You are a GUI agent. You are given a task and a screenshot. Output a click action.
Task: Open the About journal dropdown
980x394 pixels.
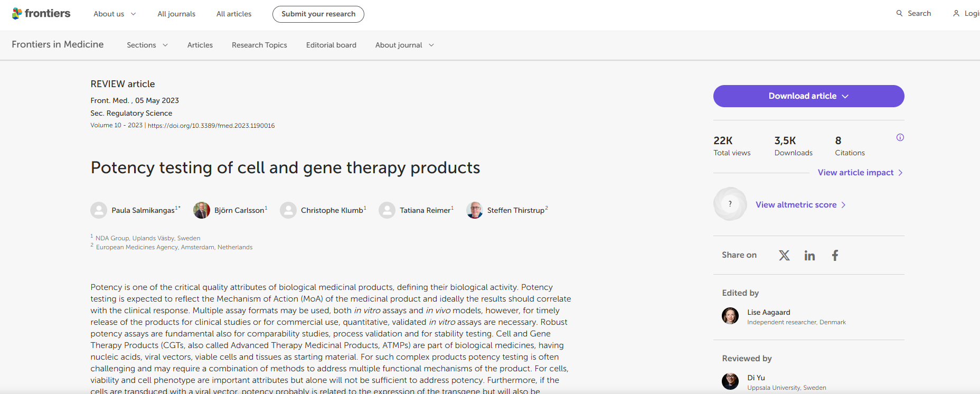click(x=404, y=45)
